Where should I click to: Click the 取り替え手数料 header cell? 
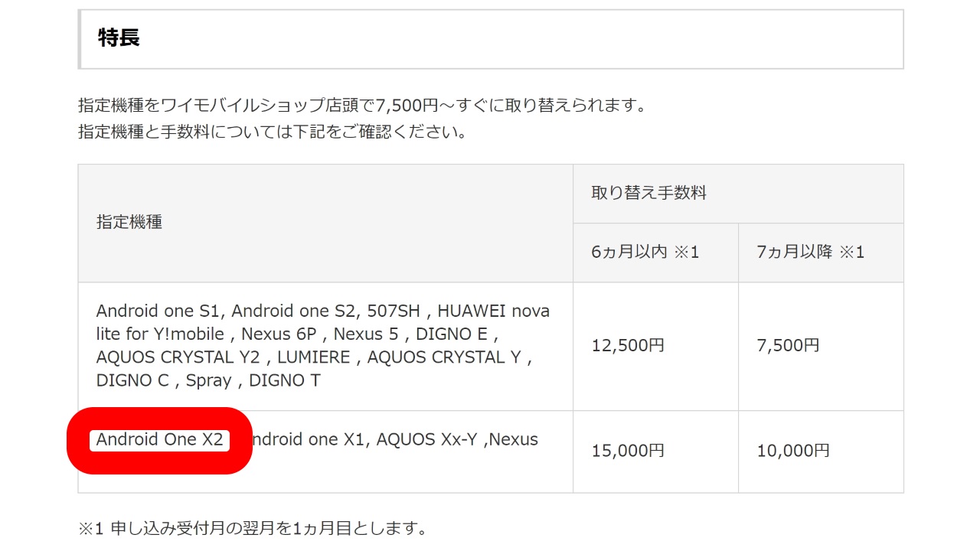(x=648, y=194)
